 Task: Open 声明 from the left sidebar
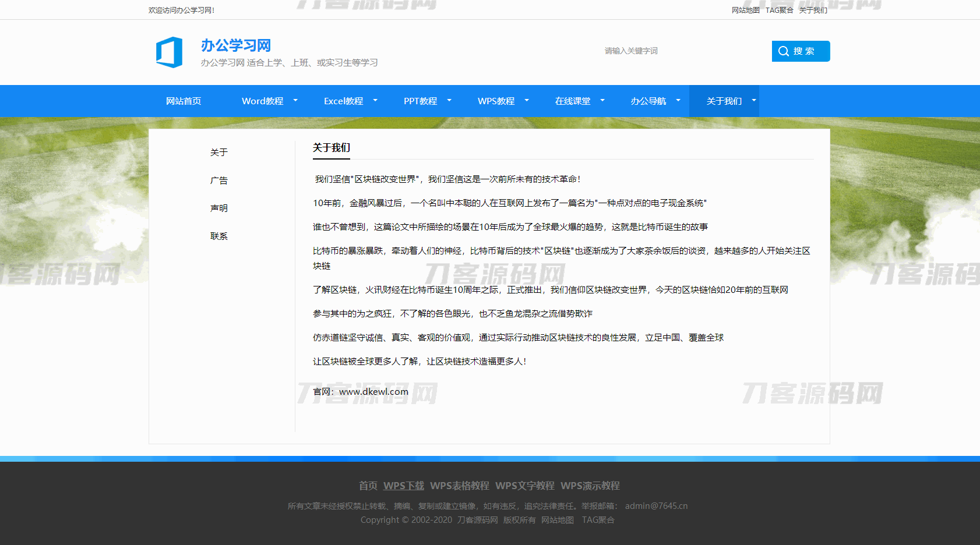(219, 208)
